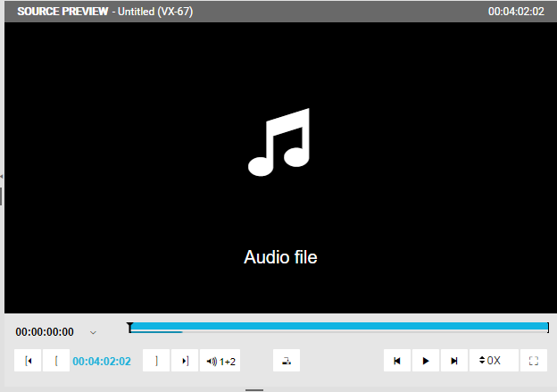This screenshot has width=557, height=392.
Task: Click the out-point marker at timeline end
Action: [548, 328]
